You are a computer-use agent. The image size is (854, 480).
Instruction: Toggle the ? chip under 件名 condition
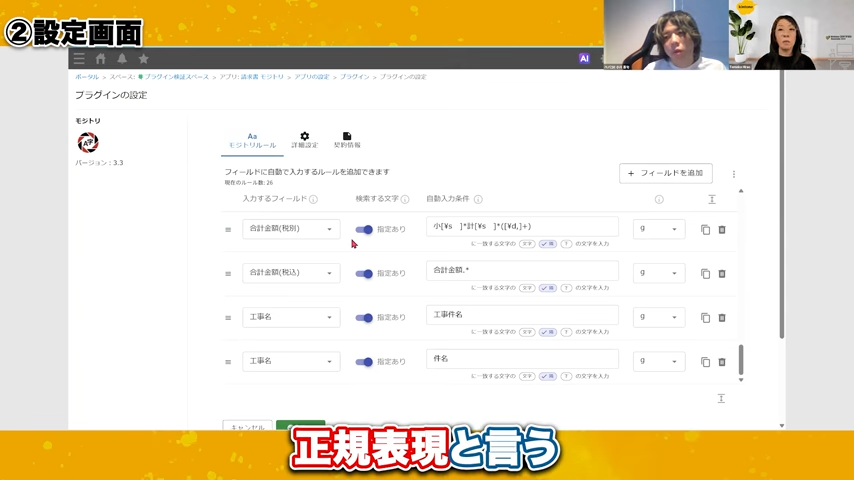[x=566, y=376]
